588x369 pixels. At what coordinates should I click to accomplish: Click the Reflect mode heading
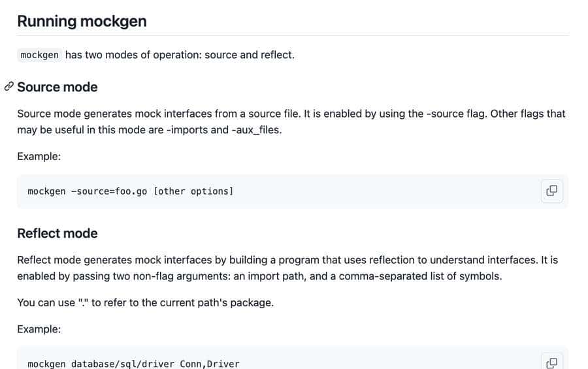click(x=57, y=233)
